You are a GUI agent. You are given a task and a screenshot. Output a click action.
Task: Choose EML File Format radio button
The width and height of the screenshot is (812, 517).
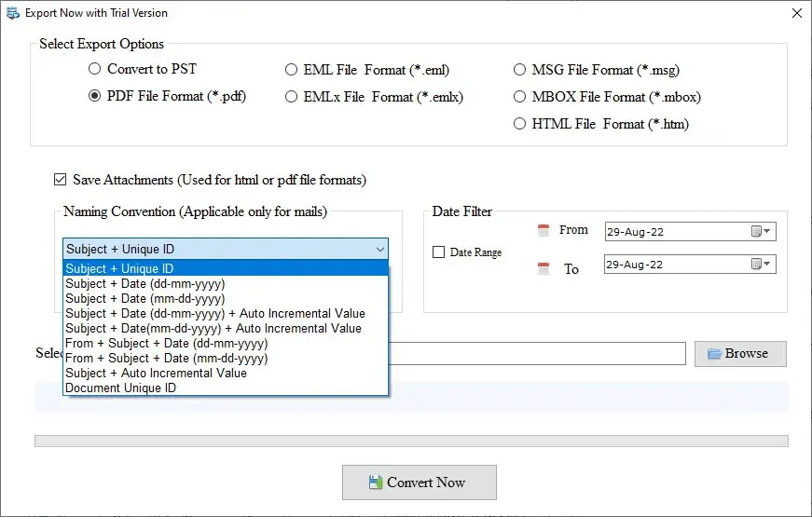coord(291,69)
